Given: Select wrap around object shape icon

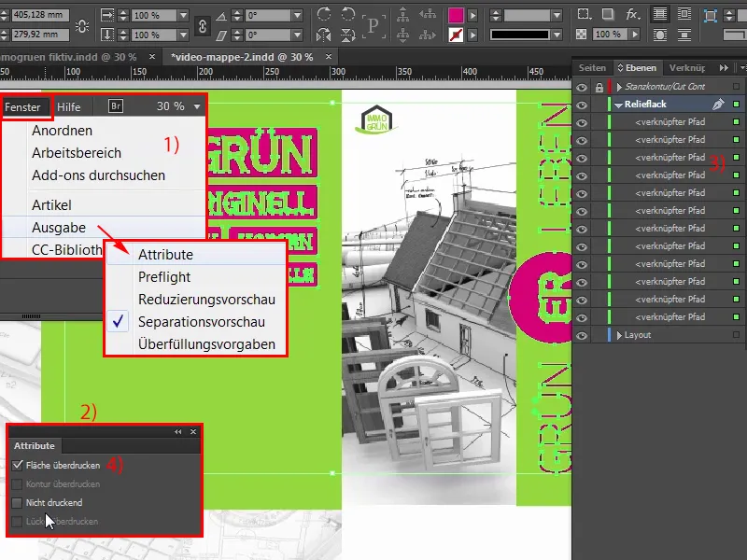Looking at the screenshot, I should (x=660, y=35).
